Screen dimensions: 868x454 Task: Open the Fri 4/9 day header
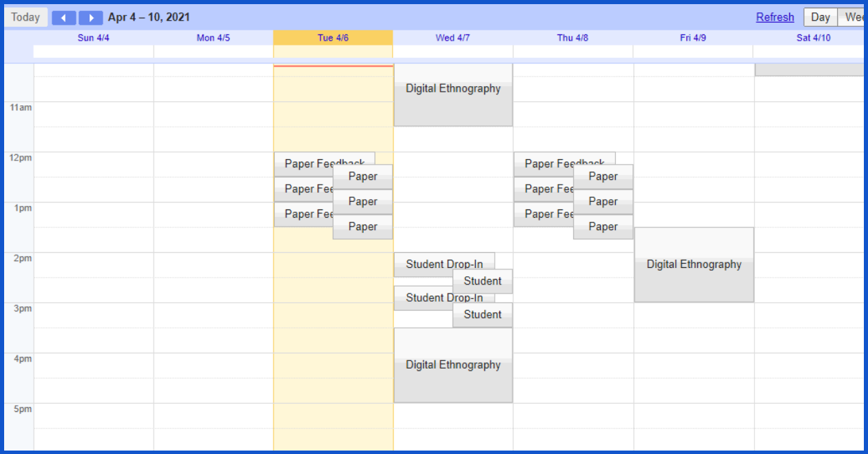pyautogui.click(x=692, y=38)
